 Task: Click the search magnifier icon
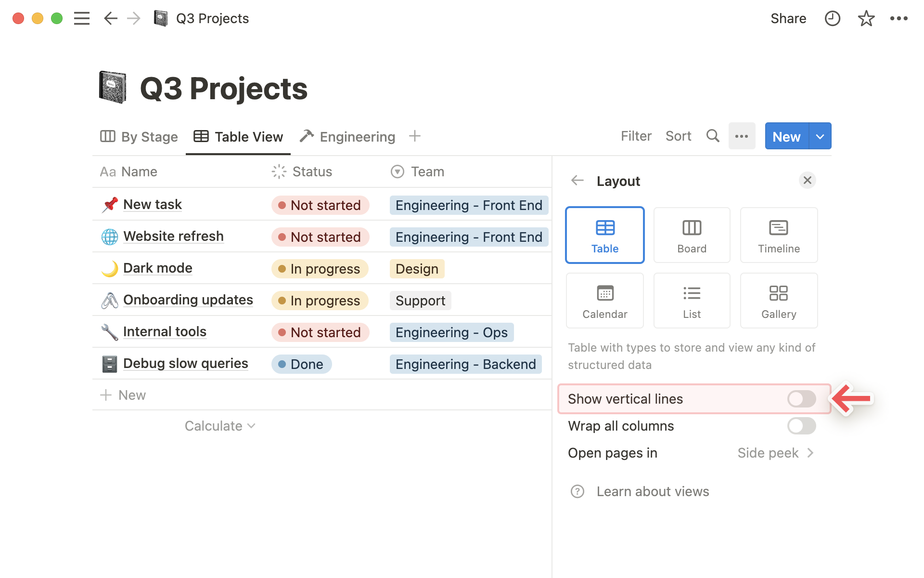point(713,136)
